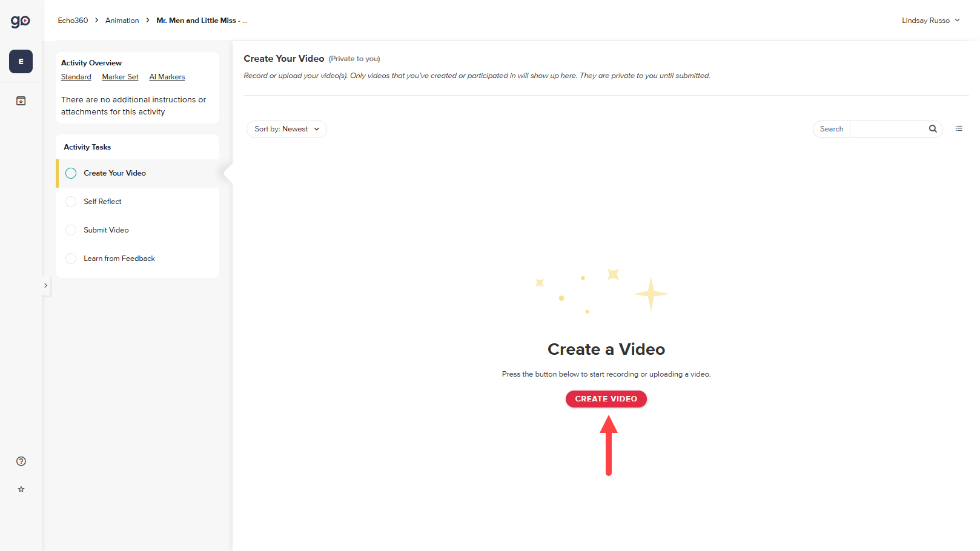Check the Learn from Feedback circle
This screenshot has height=551, width=980.
click(70, 258)
